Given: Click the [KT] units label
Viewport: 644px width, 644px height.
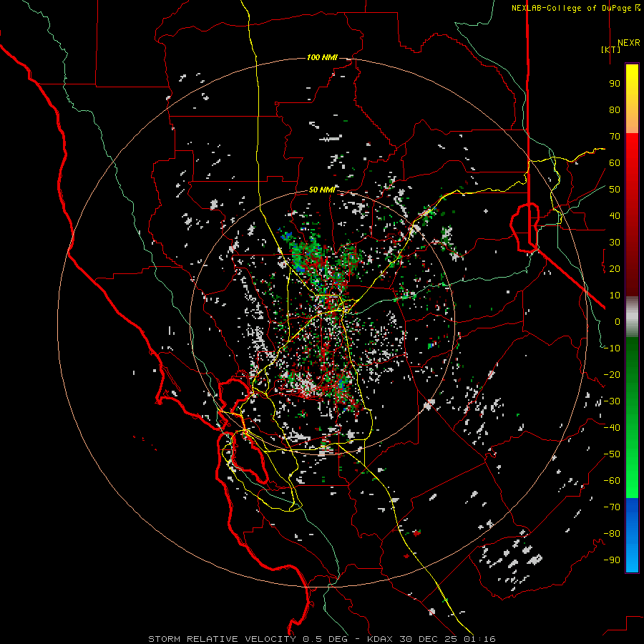Looking at the screenshot, I should click(610, 49).
